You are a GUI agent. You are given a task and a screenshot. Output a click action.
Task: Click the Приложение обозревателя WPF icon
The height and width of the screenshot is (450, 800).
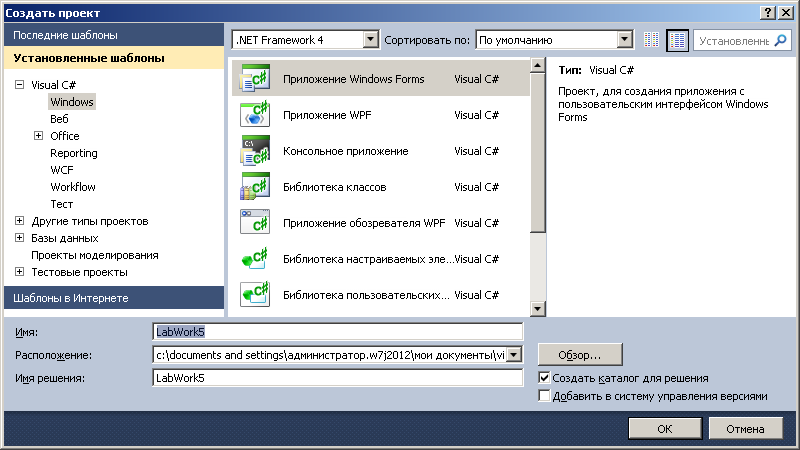[255, 222]
